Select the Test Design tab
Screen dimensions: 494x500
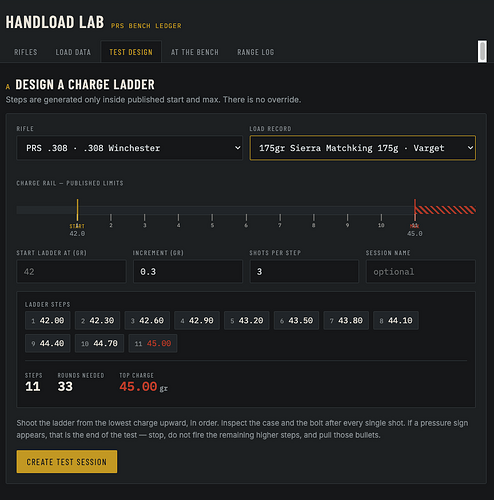131,52
